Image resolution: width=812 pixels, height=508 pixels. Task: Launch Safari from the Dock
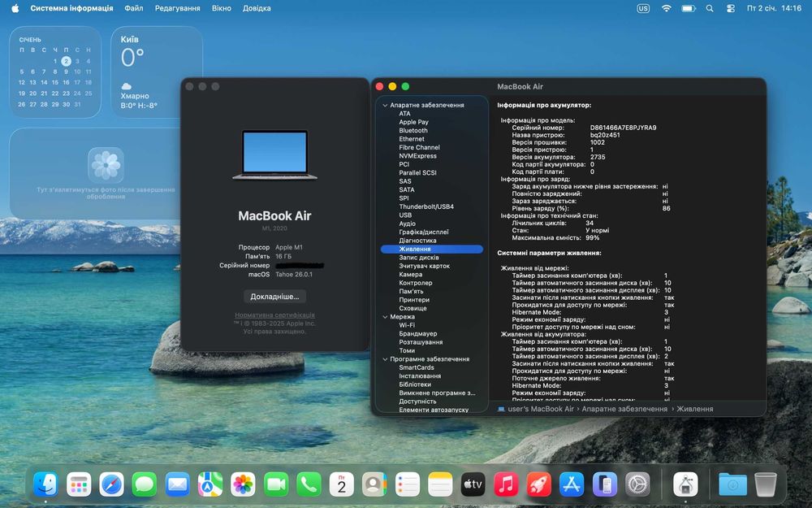pos(112,484)
